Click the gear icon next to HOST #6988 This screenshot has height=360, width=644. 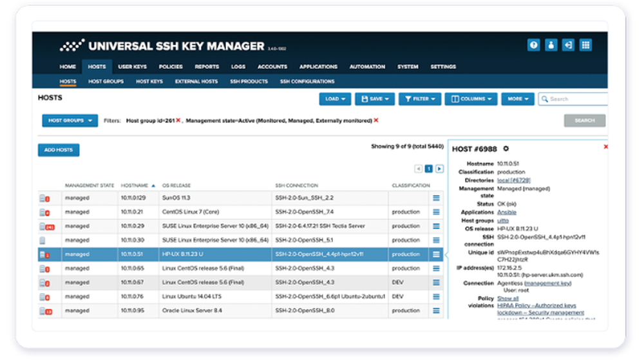pos(506,149)
